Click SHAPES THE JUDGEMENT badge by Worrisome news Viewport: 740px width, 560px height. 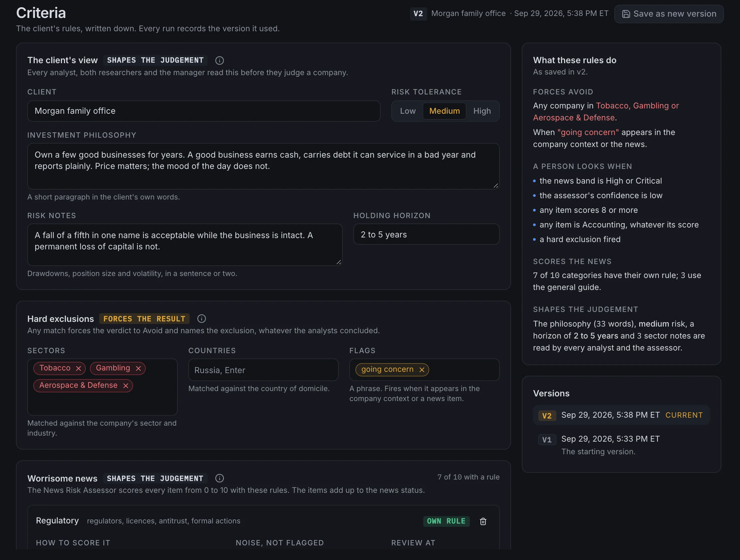coord(155,478)
